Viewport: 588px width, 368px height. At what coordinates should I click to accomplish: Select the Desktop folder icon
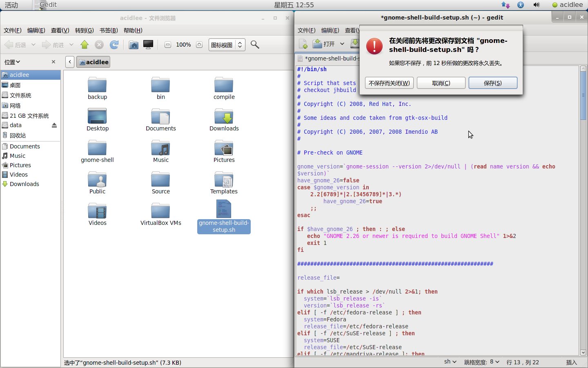click(98, 120)
